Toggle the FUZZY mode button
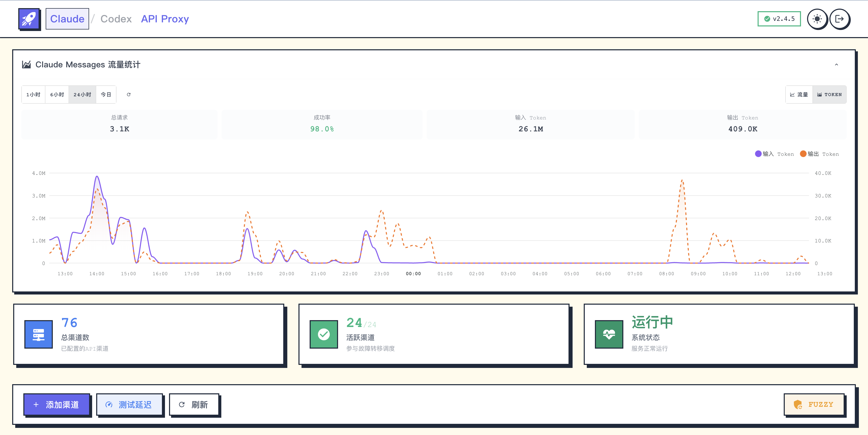This screenshot has width=868, height=435. coord(814,404)
